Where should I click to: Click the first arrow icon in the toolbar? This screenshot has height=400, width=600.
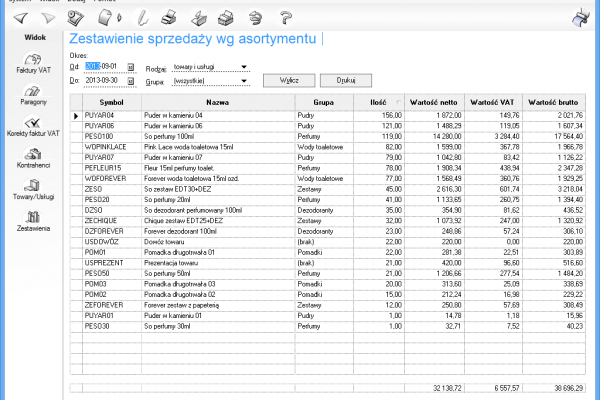tap(21, 16)
